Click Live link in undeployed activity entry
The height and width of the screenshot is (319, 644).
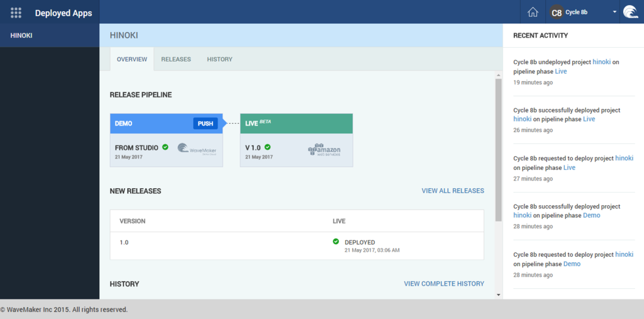pyautogui.click(x=560, y=72)
